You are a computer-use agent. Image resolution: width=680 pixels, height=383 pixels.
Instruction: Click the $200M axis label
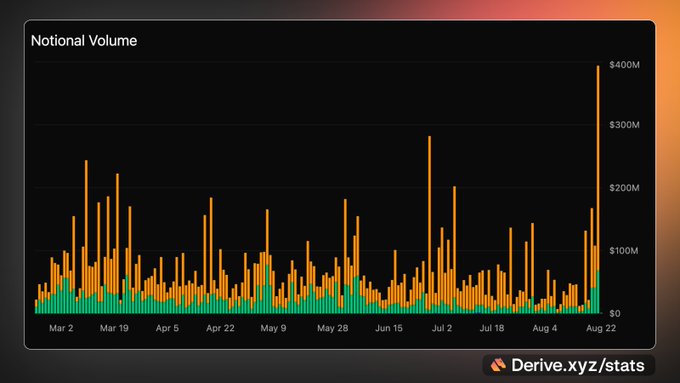624,188
